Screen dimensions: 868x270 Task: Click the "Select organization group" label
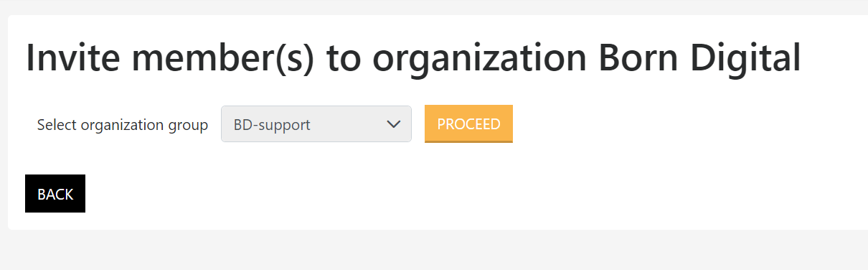coord(123,125)
